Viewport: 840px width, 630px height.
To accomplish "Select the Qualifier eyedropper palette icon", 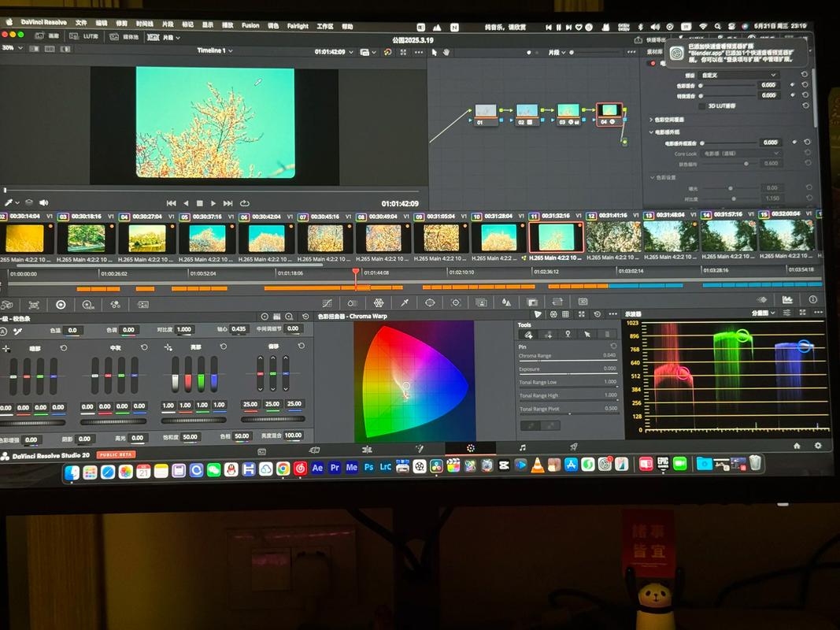I will pos(405,303).
